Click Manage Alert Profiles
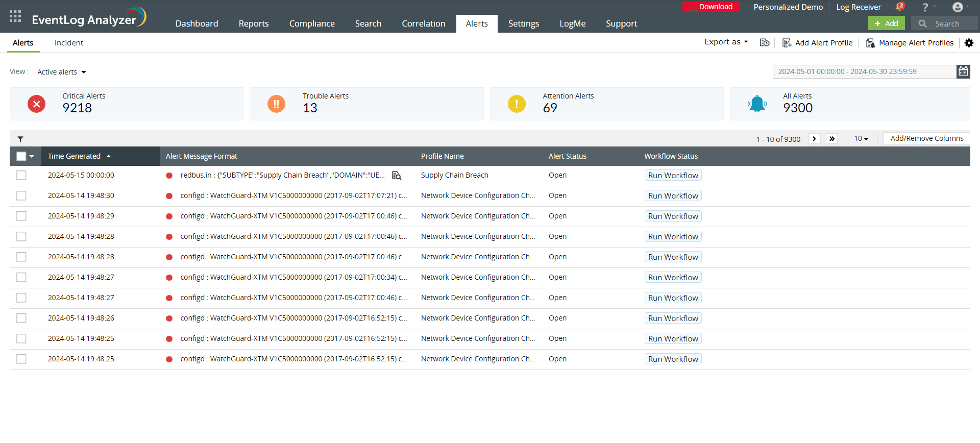The image size is (980, 443). click(916, 43)
